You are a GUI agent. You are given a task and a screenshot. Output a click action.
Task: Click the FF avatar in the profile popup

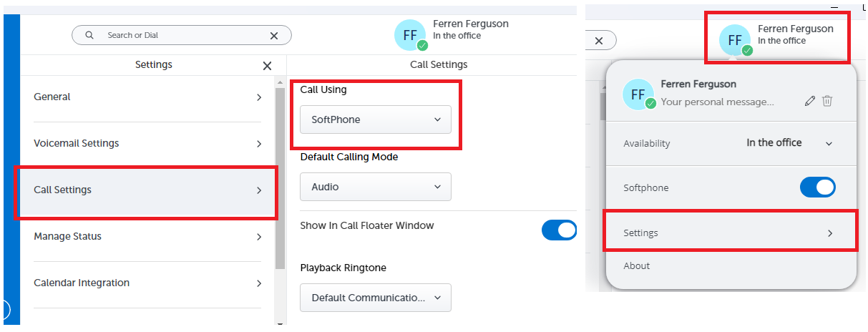coord(639,94)
